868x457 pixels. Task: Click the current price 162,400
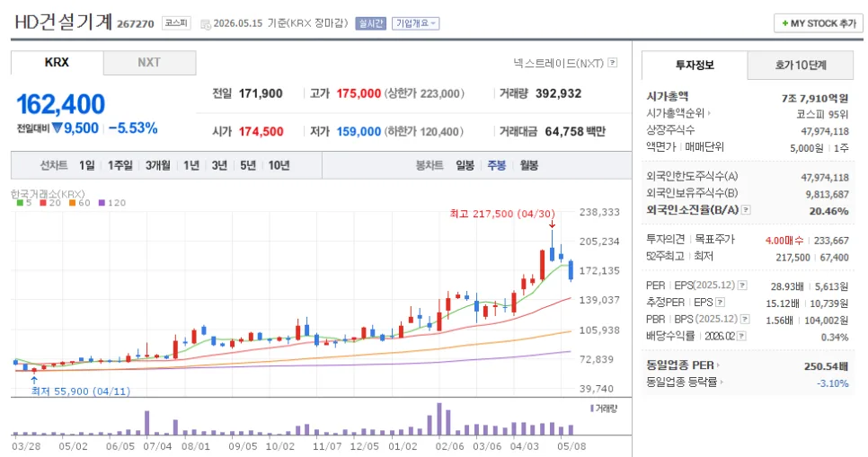pyautogui.click(x=61, y=104)
